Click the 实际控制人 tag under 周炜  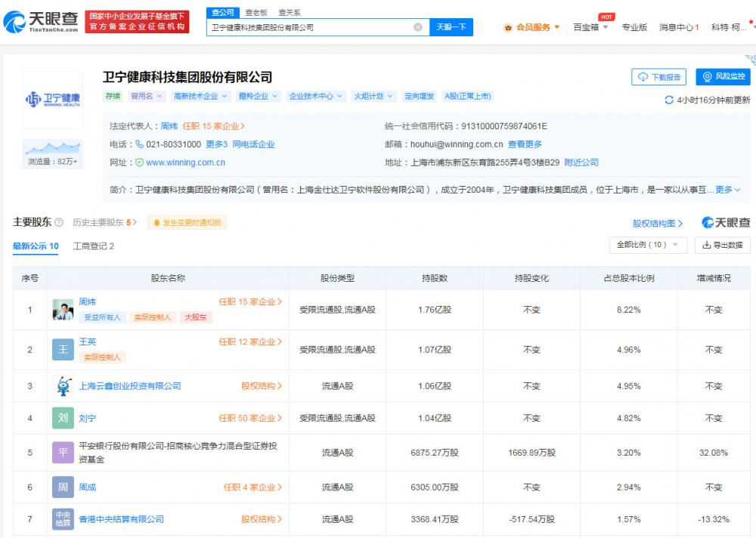click(153, 317)
